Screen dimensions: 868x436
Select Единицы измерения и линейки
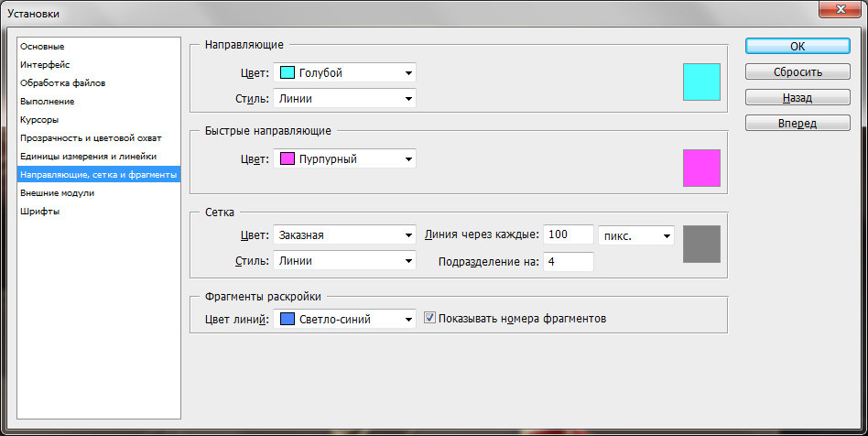point(99,157)
